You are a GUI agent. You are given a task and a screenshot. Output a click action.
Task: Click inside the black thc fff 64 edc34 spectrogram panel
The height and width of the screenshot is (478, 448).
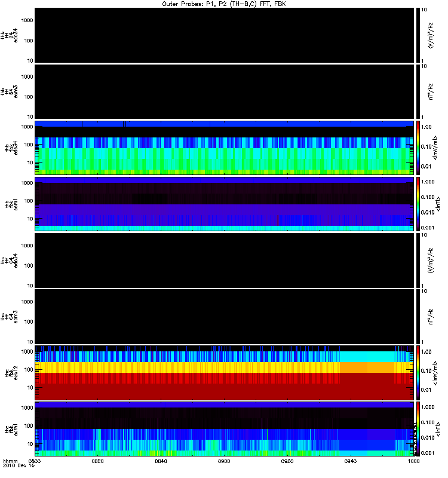tap(225, 261)
